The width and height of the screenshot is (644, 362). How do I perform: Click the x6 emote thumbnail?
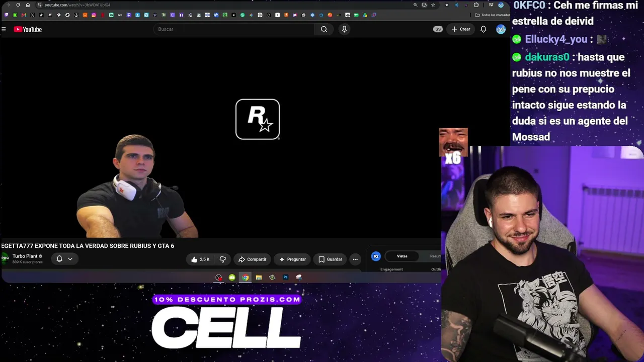(x=453, y=147)
